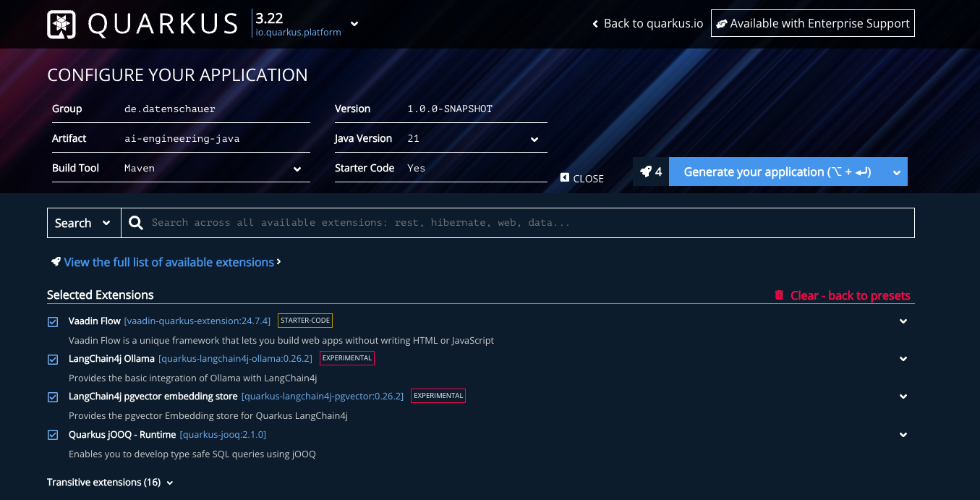
Task: Click the jOOQ description text
Action: point(192,454)
